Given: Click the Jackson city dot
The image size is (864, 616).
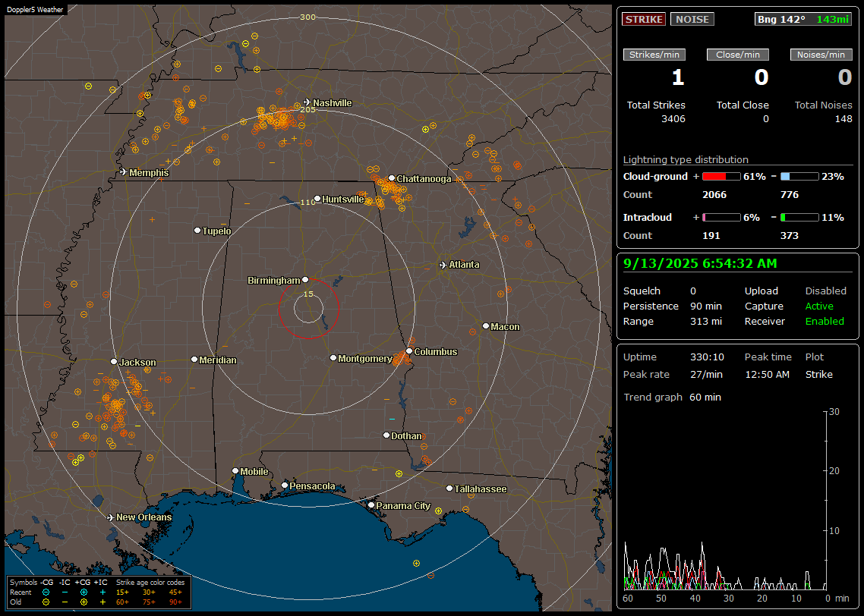Looking at the screenshot, I should point(114,362).
